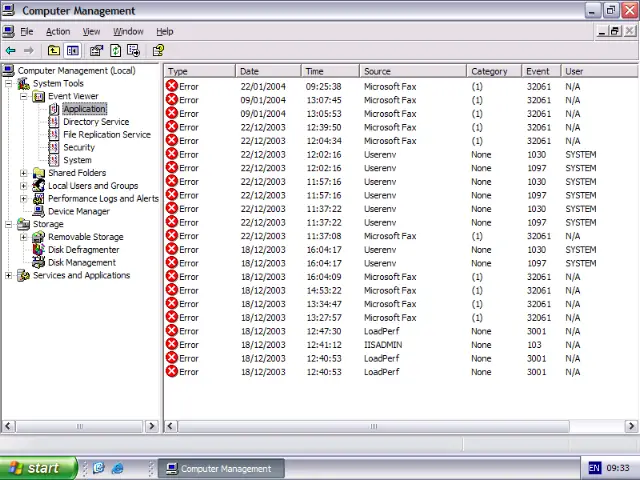Launch Internet Explorer from quick launch
640x480 pixels.
pyautogui.click(x=118, y=468)
